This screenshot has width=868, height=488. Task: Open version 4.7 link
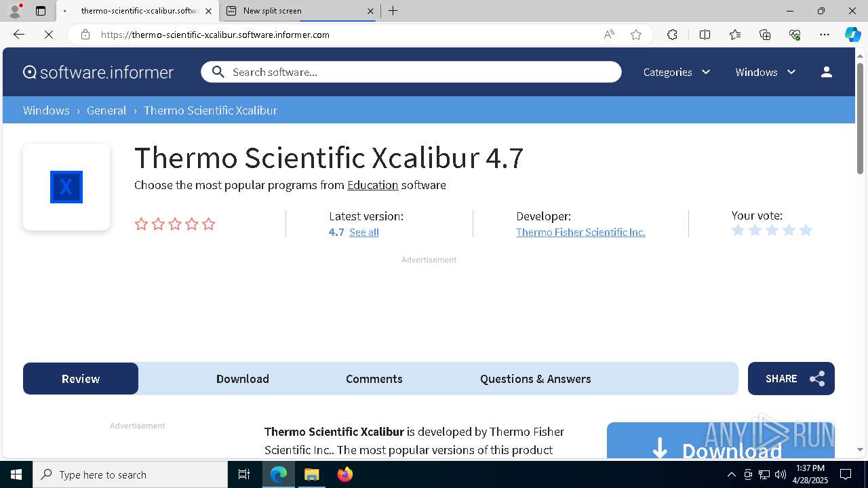click(336, 232)
